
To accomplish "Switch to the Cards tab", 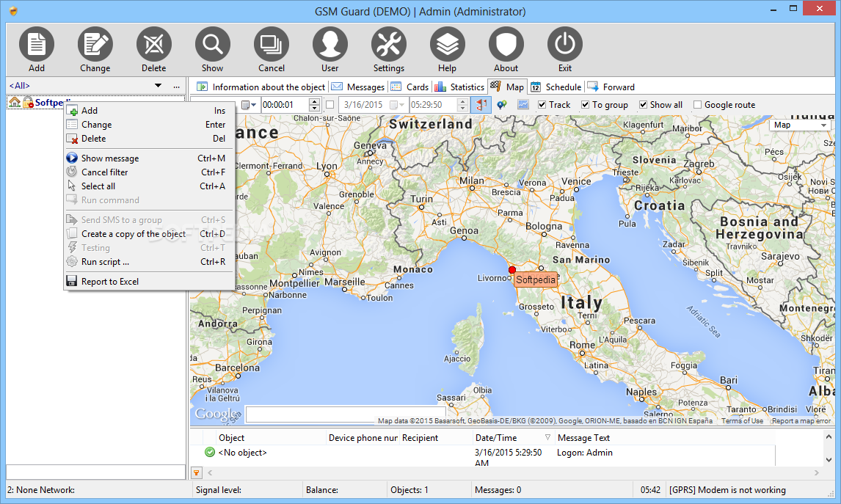I will tap(409, 87).
